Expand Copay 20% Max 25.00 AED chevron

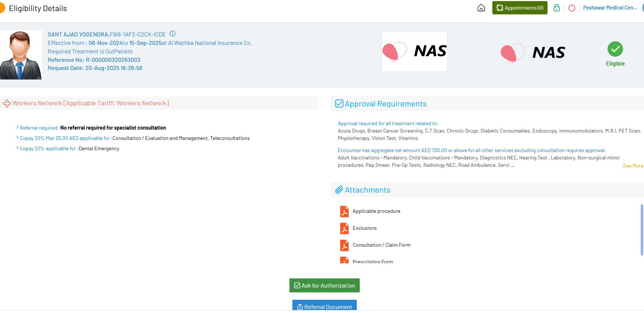[17, 138]
